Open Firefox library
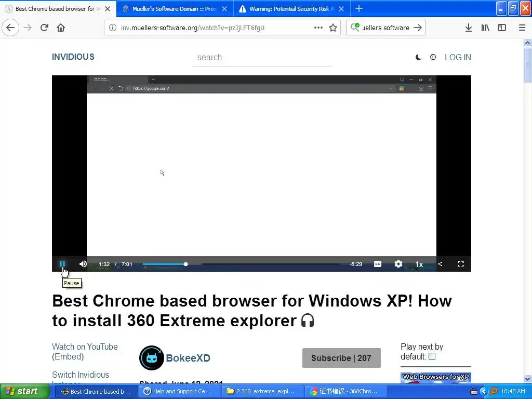The height and width of the screenshot is (399, 532). point(485,28)
